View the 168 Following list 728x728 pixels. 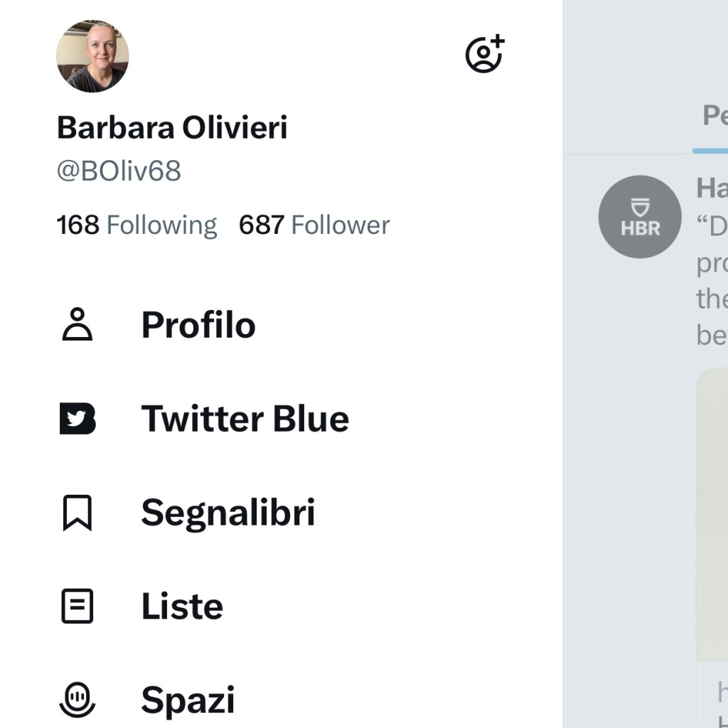[136, 225]
